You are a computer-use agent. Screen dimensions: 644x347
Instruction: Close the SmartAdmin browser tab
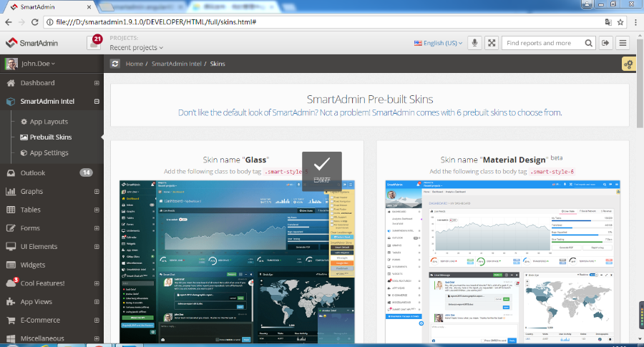pyautogui.click(x=89, y=7)
